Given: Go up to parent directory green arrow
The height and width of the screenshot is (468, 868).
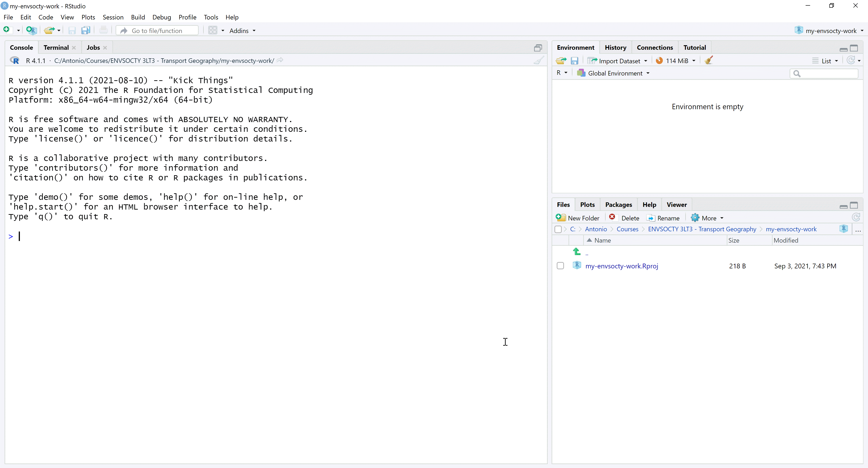Looking at the screenshot, I should 577,251.
